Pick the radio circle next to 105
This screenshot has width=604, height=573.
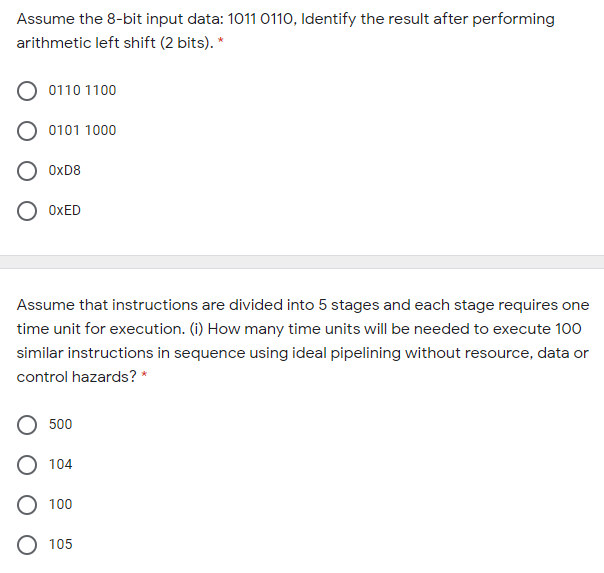point(29,545)
